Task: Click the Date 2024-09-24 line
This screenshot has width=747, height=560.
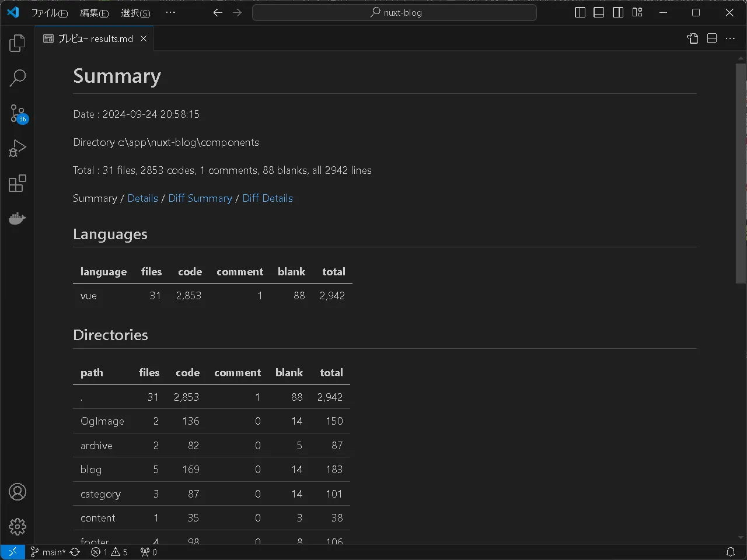Action: coord(136,114)
